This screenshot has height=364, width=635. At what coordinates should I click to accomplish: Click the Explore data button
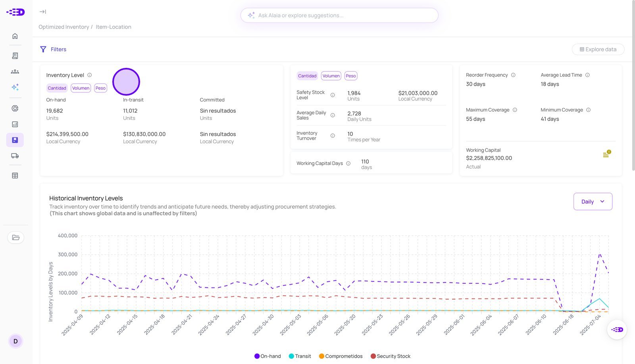[x=598, y=50]
